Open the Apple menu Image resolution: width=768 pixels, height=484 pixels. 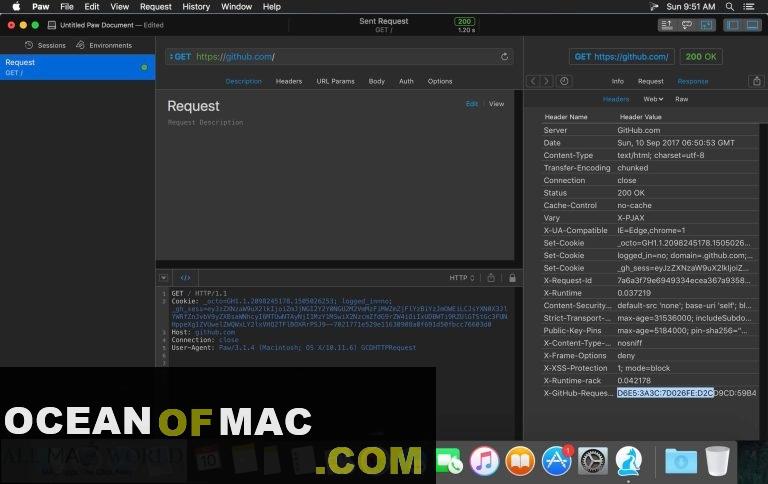[x=16, y=7]
